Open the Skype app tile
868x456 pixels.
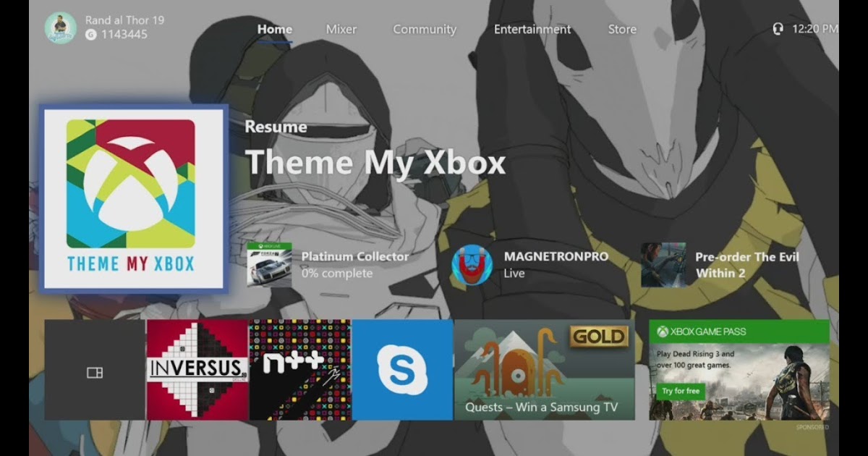click(402, 370)
